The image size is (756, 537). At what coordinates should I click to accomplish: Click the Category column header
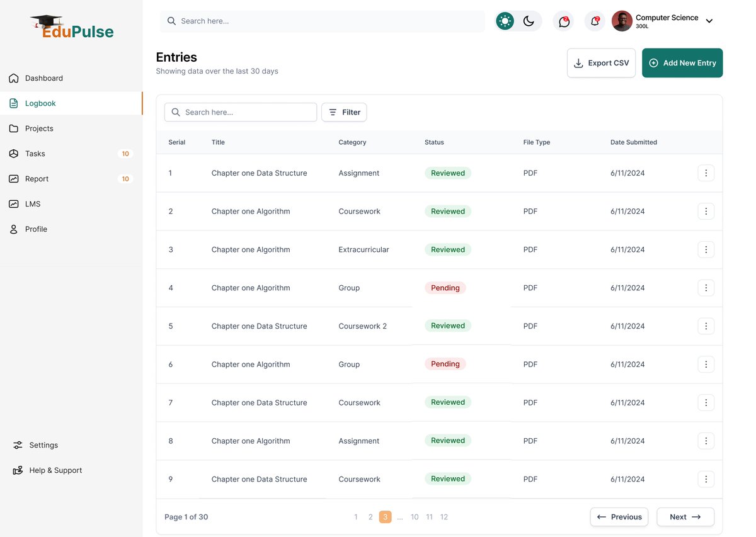coord(352,142)
